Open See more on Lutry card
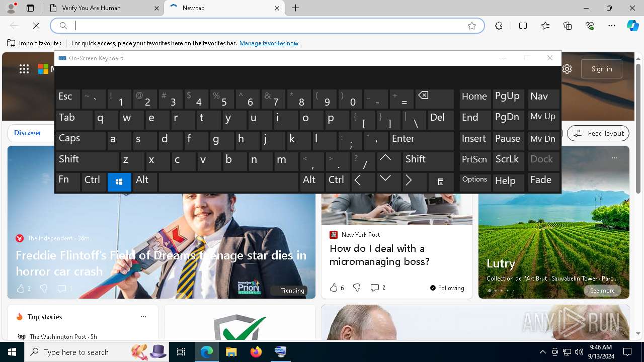This screenshot has width=644, height=362. point(602,291)
